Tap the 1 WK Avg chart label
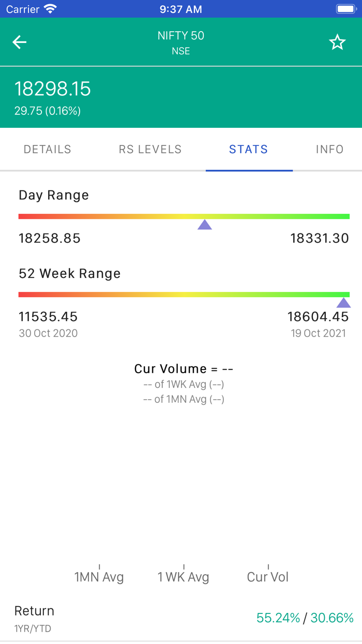 coord(184,577)
